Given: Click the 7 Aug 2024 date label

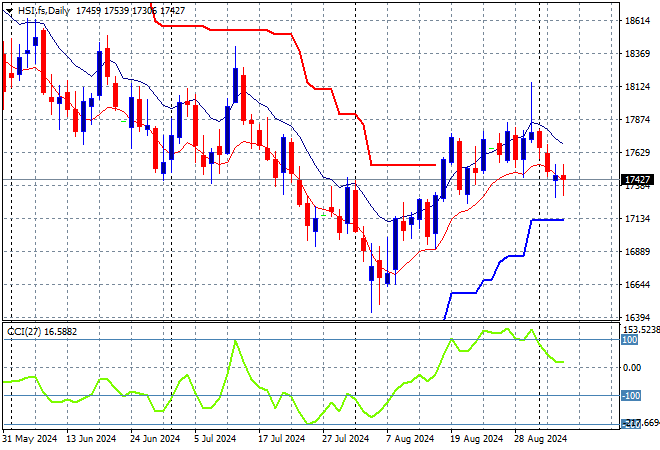Looking at the screenshot, I should [410, 439].
